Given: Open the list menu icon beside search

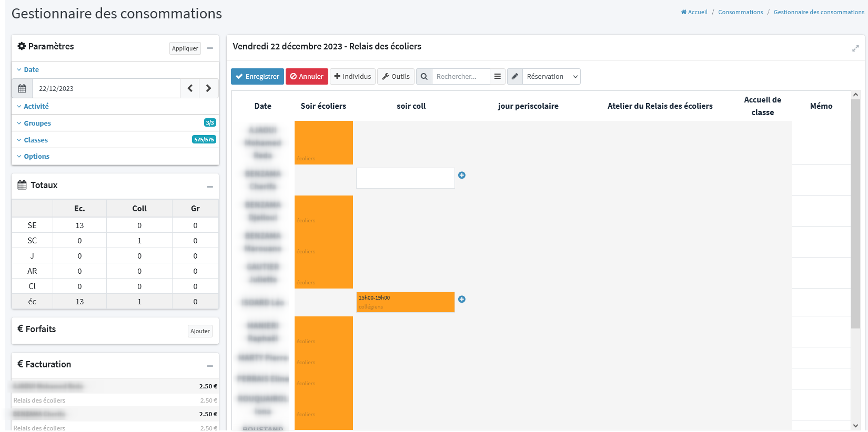Looking at the screenshot, I should click(x=497, y=77).
